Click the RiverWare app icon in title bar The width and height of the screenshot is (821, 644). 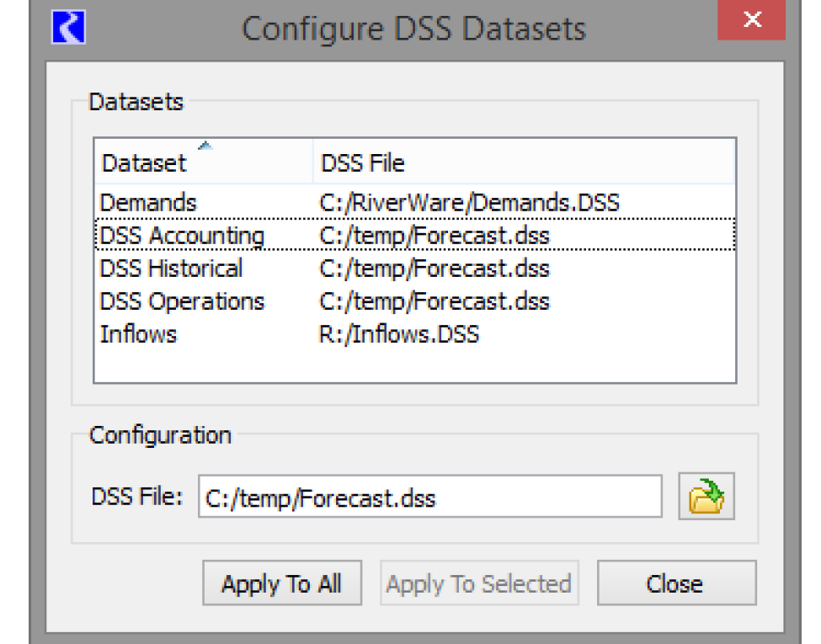(x=68, y=26)
